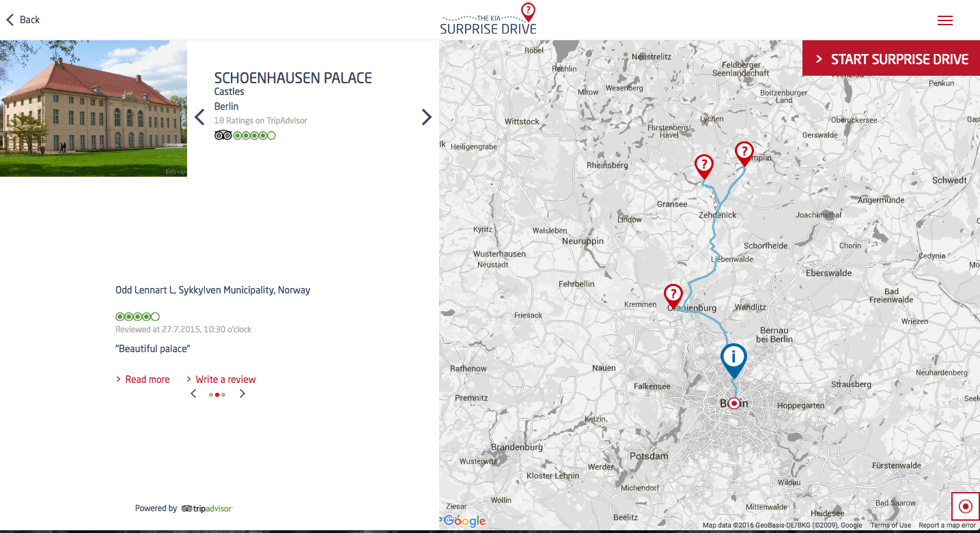Click the Schoenhausen Palace photo
980x533 pixels.
tap(94, 109)
